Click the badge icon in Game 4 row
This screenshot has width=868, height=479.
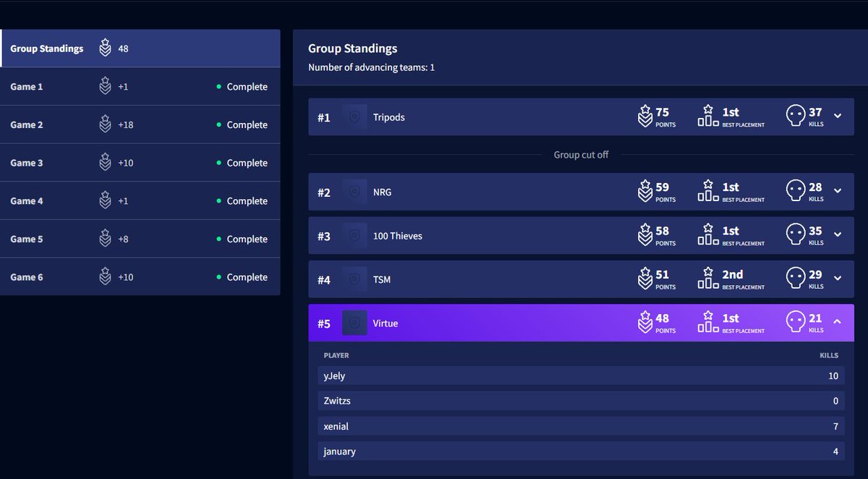106,201
